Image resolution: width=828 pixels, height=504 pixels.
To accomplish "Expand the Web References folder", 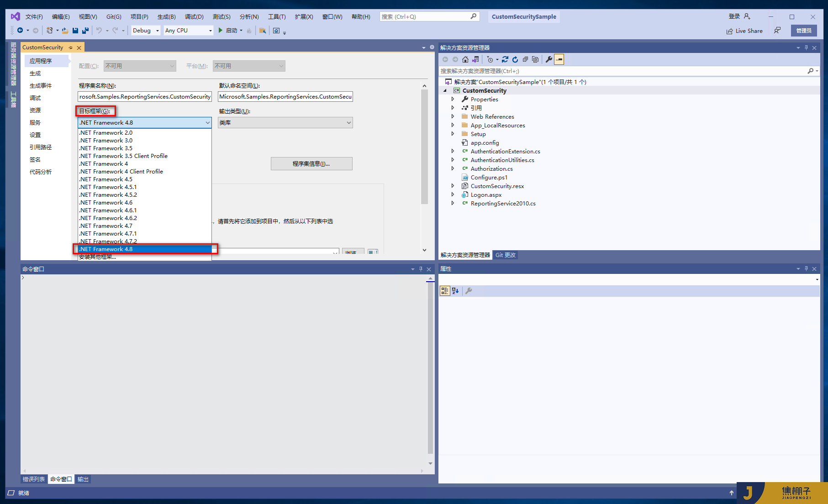I will click(x=453, y=117).
